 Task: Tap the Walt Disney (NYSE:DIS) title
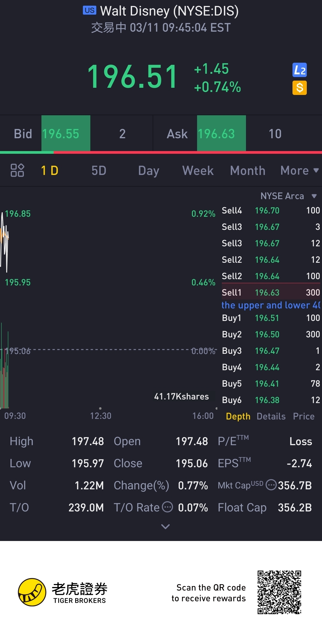[169, 11]
